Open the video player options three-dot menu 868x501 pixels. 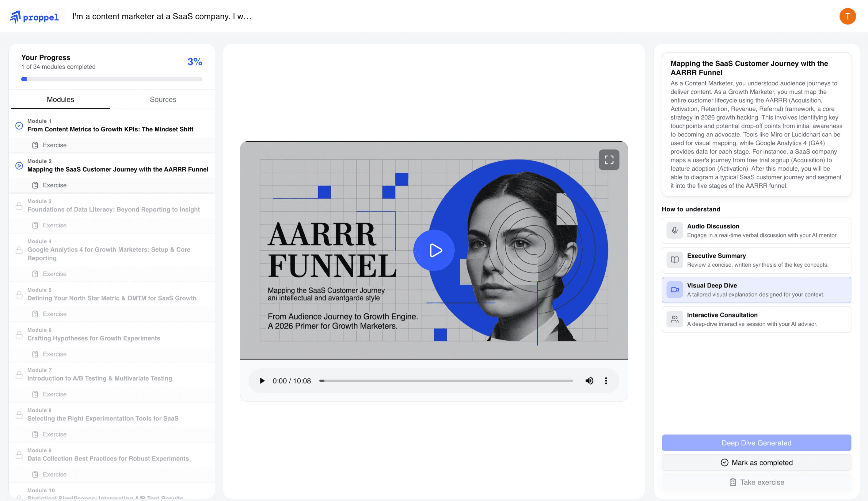pyautogui.click(x=606, y=380)
